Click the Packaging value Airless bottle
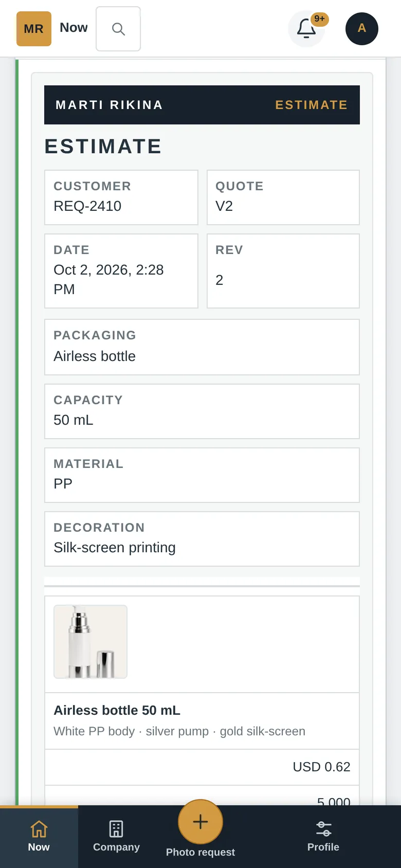 (x=95, y=356)
